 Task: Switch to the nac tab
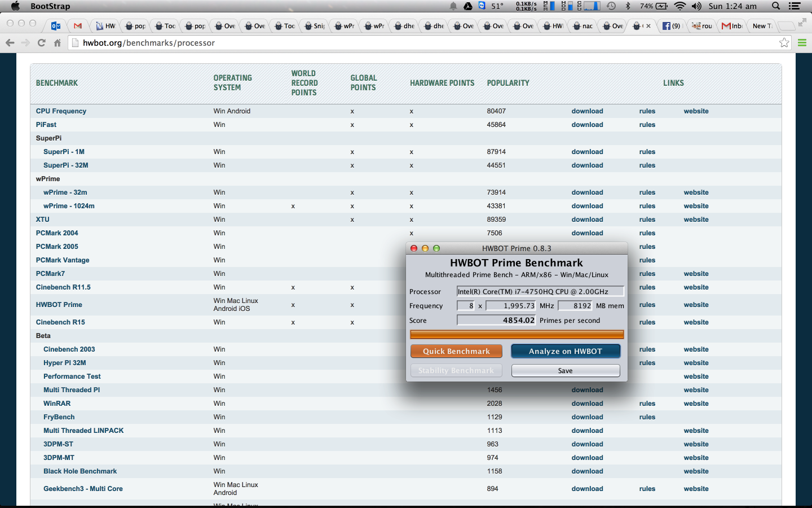tap(584, 26)
